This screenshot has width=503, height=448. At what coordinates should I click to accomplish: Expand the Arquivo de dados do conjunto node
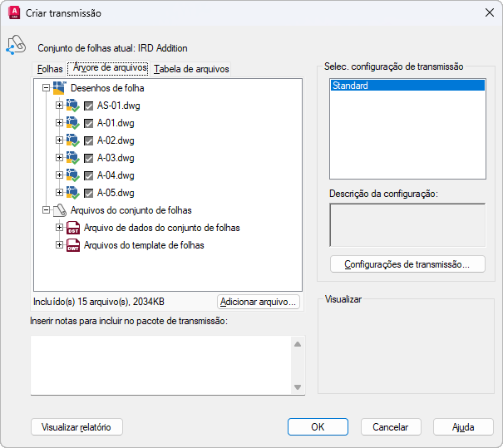(x=59, y=228)
